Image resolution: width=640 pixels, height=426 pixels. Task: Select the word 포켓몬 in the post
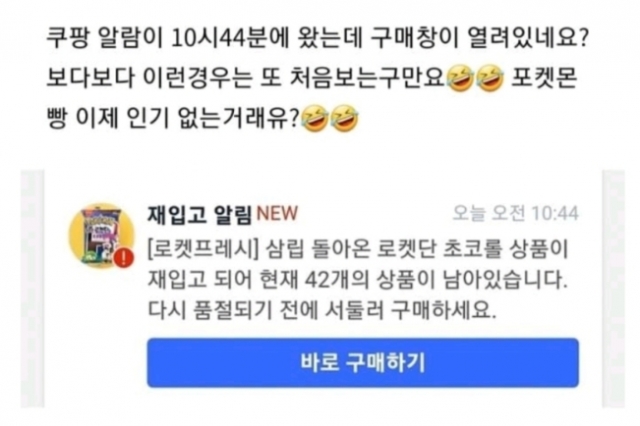pyautogui.click(x=543, y=78)
